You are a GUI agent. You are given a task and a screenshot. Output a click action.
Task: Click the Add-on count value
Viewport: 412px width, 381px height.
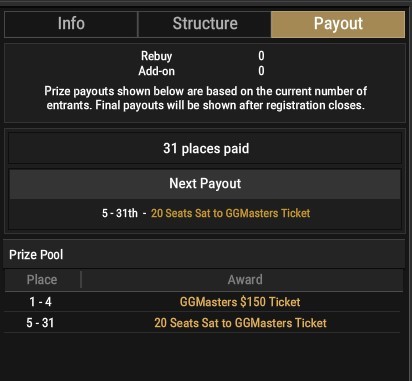pyautogui.click(x=261, y=71)
